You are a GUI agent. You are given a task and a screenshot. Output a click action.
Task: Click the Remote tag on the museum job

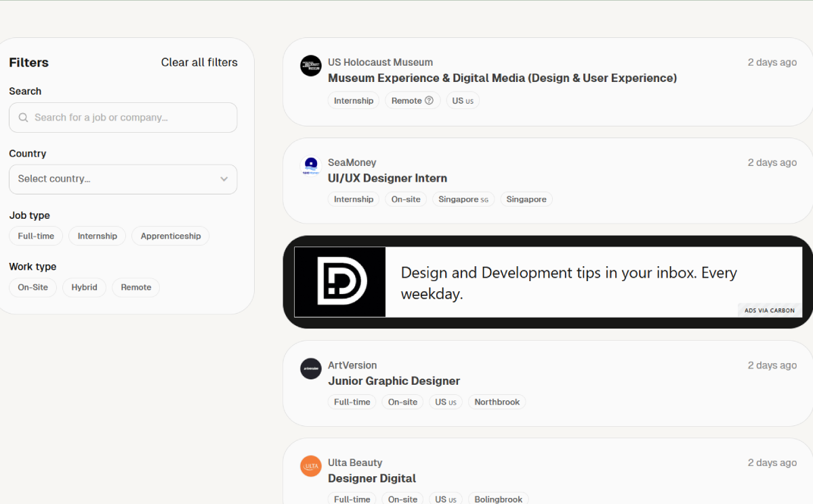(413, 100)
